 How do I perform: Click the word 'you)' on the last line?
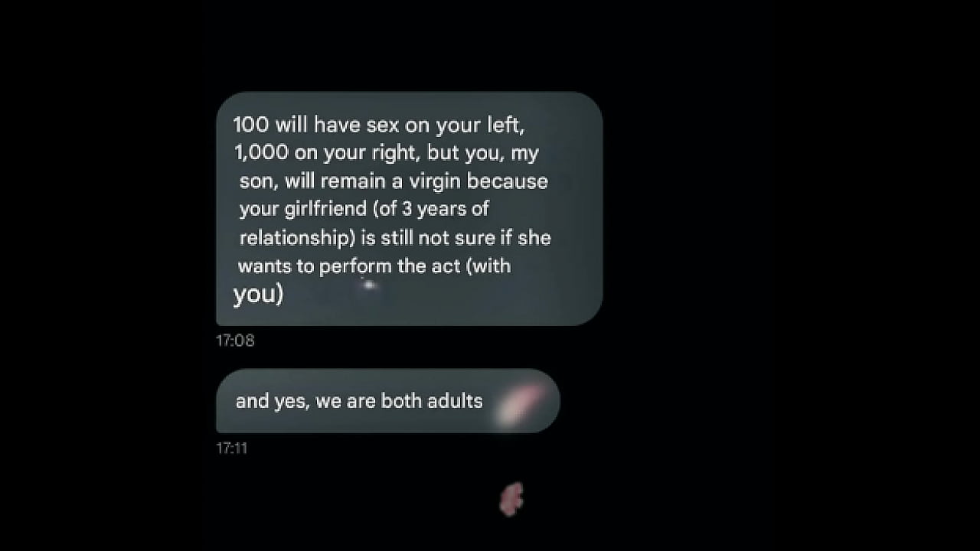[x=258, y=295]
